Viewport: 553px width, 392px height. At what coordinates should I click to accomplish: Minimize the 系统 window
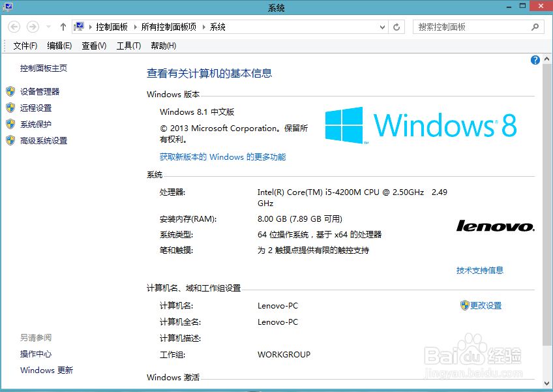(509, 7)
